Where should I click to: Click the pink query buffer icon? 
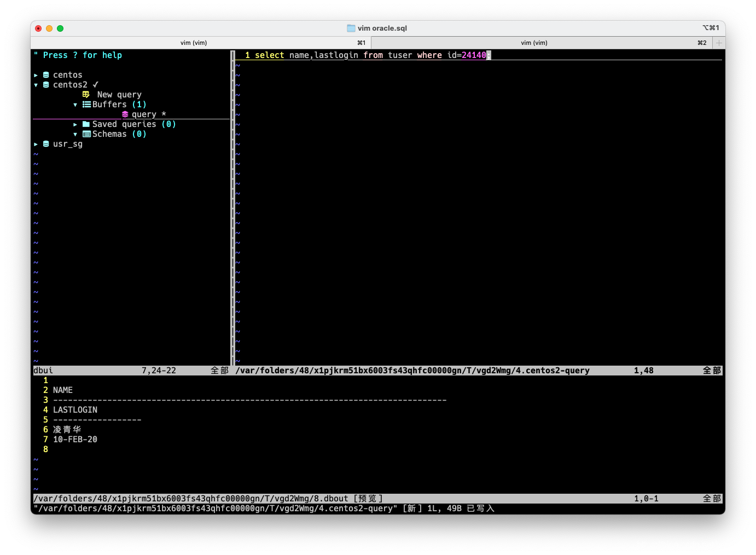click(125, 114)
